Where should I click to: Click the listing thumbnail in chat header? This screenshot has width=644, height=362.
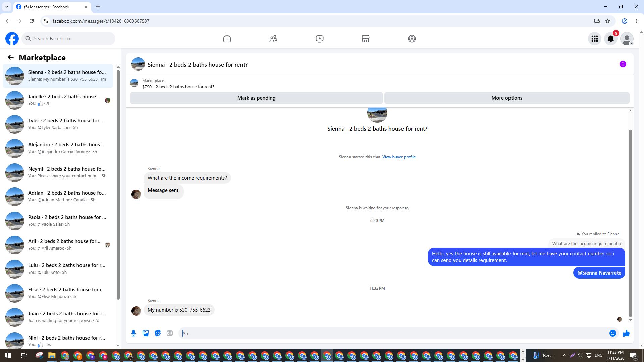pos(138,64)
